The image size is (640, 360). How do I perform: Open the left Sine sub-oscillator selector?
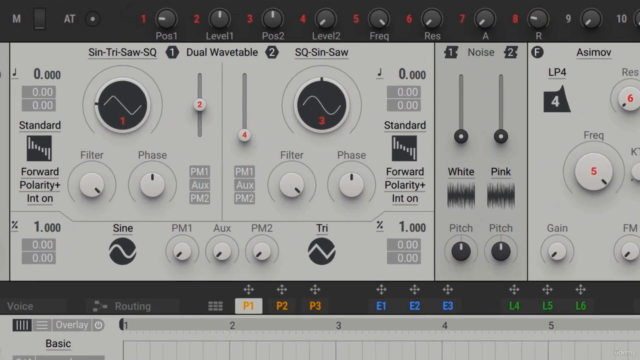pyautogui.click(x=123, y=228)
